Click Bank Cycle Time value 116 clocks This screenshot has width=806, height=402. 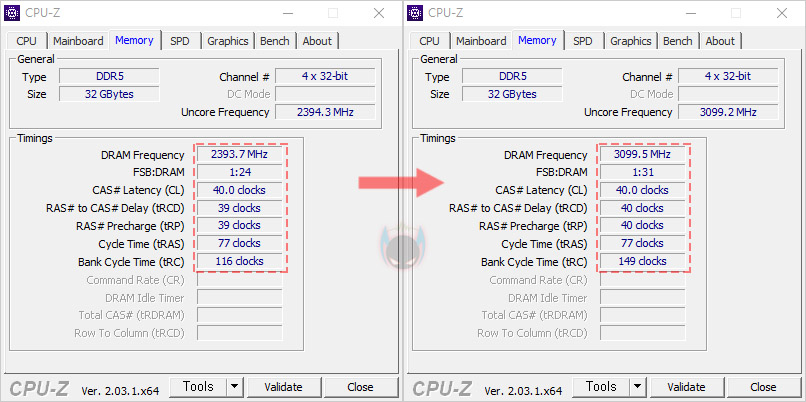pos(240,261)
